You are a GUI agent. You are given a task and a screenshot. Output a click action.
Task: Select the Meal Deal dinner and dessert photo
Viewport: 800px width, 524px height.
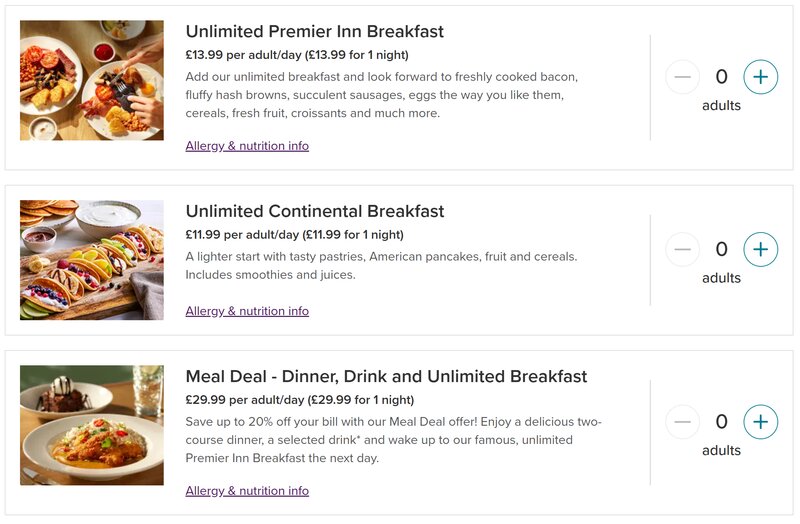tap(92, 425)
